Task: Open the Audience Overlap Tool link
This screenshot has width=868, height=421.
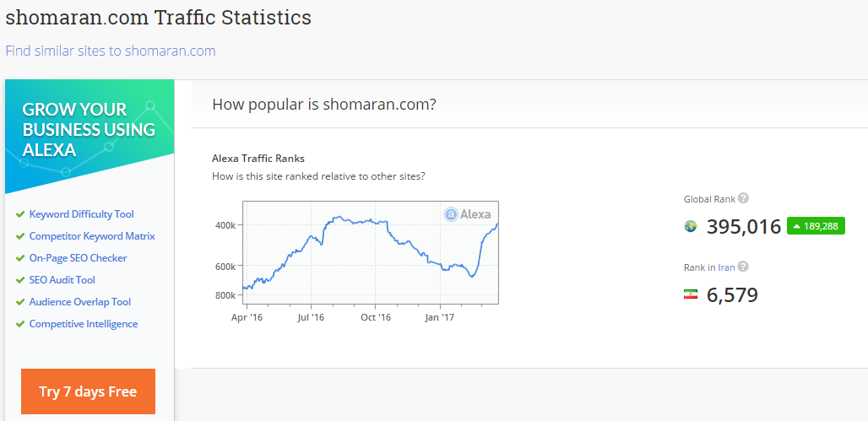Action: tap(80, 302)
